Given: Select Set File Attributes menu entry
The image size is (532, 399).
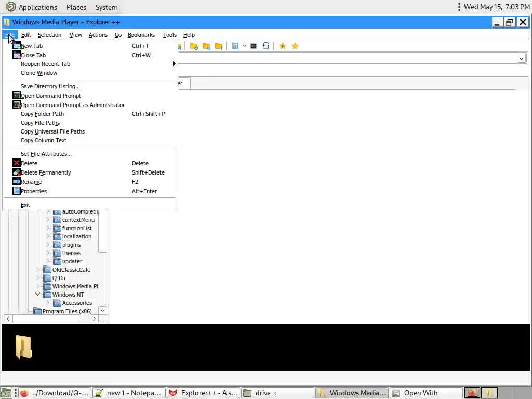Looking at the screenshot, I should (90, 154).
